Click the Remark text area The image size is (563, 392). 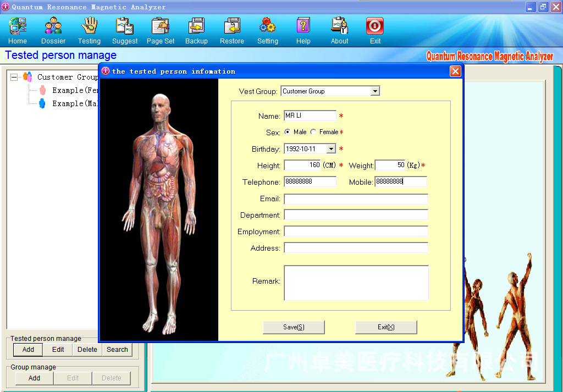pos(356,283)
